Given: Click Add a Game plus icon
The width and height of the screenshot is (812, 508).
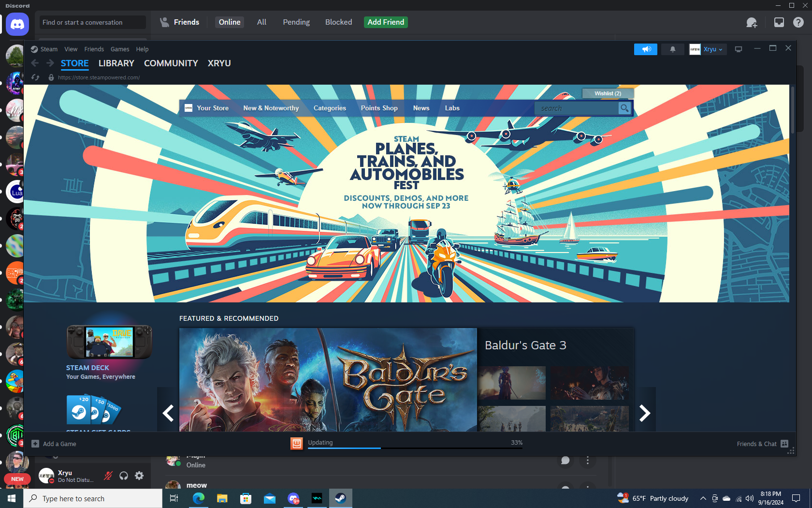Looking at the screenshot, I should coord(35,444).
